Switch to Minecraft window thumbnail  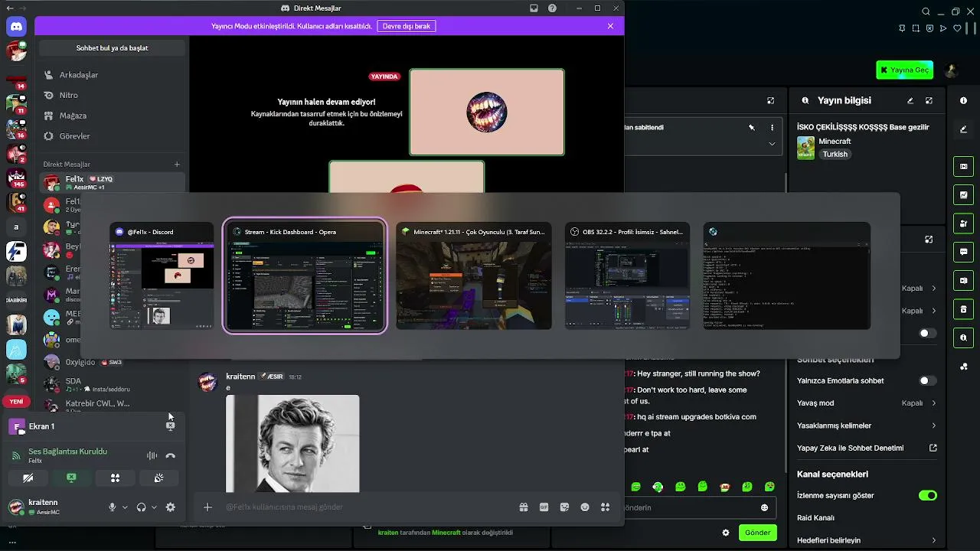pos(474,277)
